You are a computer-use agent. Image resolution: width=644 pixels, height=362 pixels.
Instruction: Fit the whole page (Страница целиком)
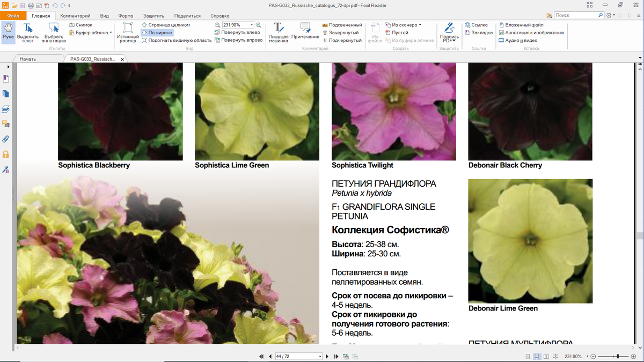pyautogui.click(x=166, y=25)
